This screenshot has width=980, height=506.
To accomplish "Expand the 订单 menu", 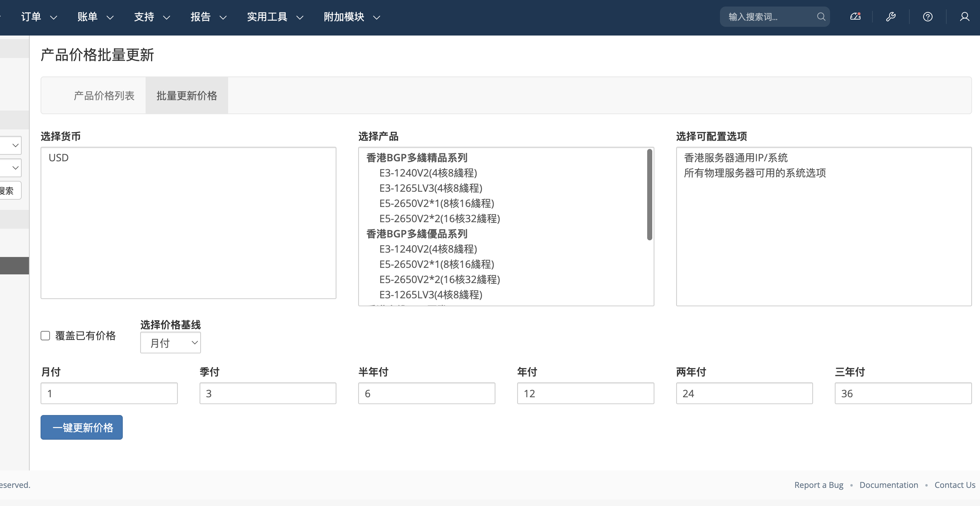I will 38,17.
